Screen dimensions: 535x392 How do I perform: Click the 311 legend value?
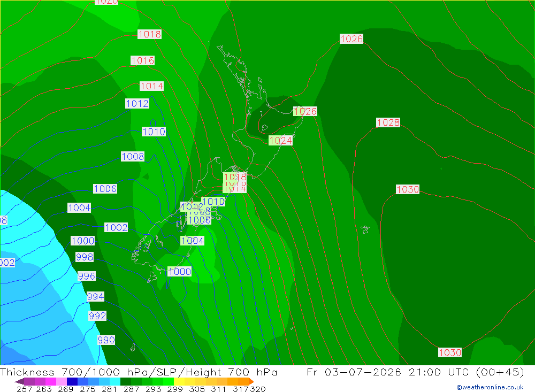click(218, 389)
